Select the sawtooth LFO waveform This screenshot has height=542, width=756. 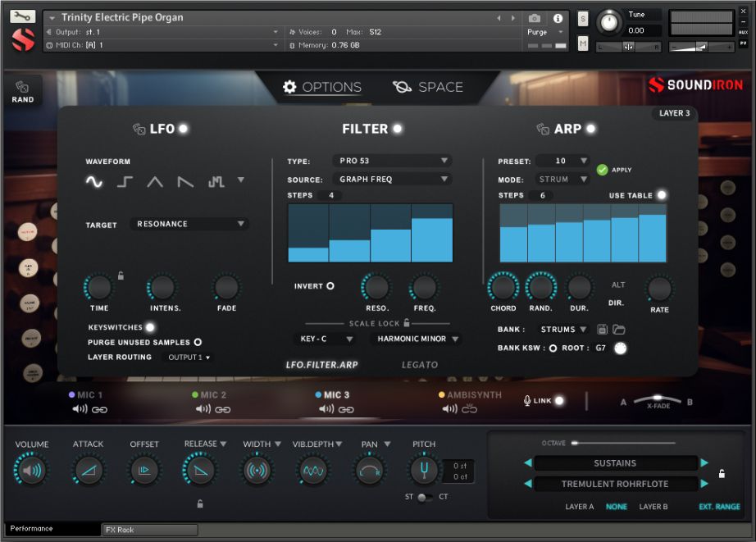click(x=186, y=182)
